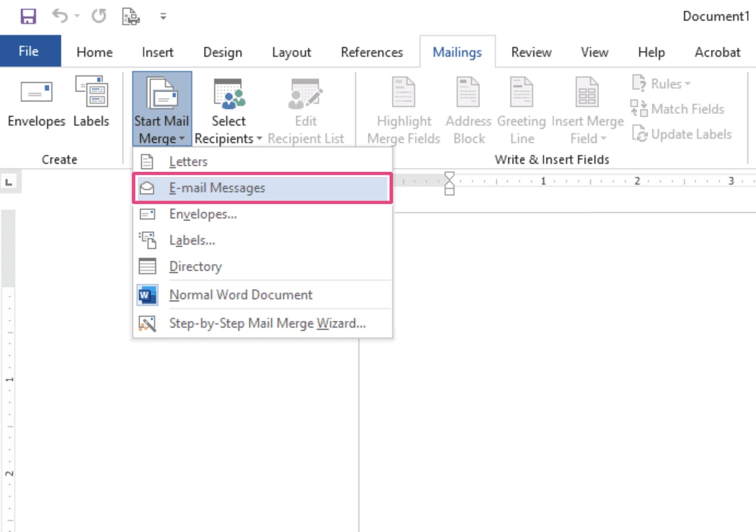Viewport: 756px width, 532px height.
Task: Click the Match Fields button
Action: 677,109
